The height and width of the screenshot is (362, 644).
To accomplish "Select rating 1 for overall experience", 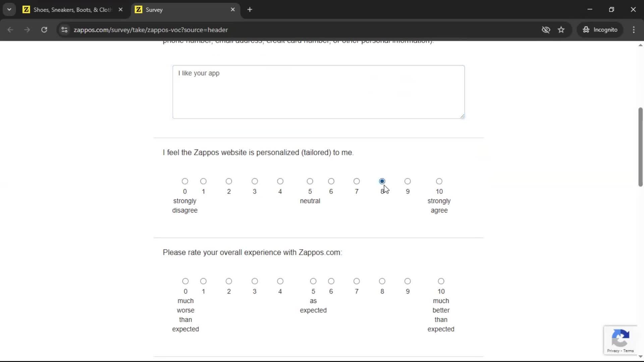I will [x=203, y=281].
